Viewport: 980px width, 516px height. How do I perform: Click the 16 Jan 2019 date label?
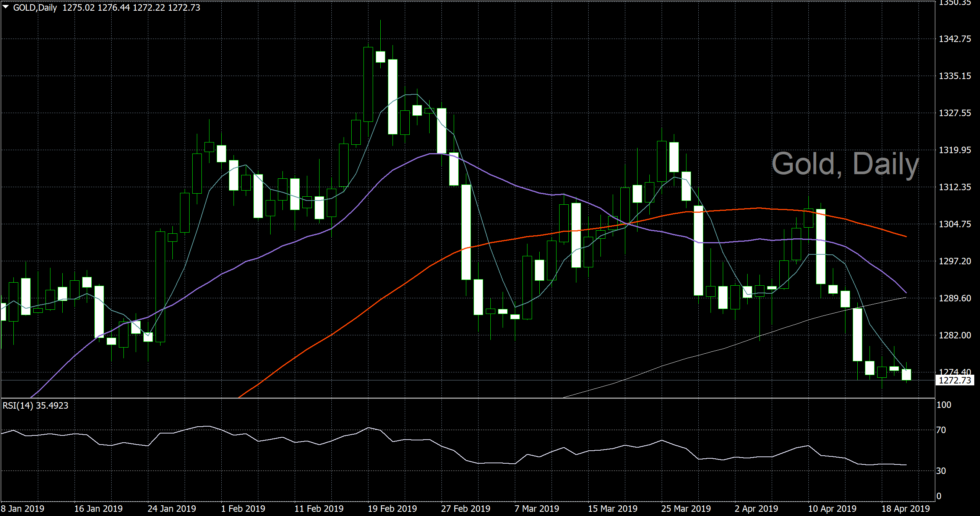point(98,509)
